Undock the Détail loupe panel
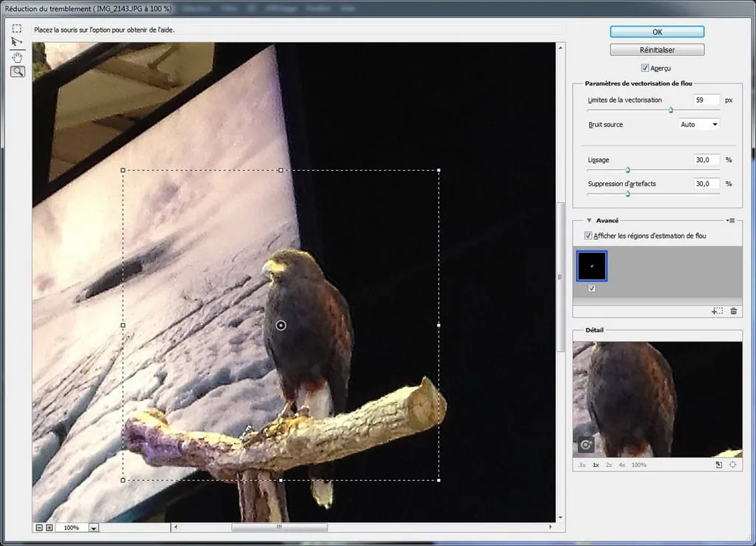 click(x=718, y=465)
